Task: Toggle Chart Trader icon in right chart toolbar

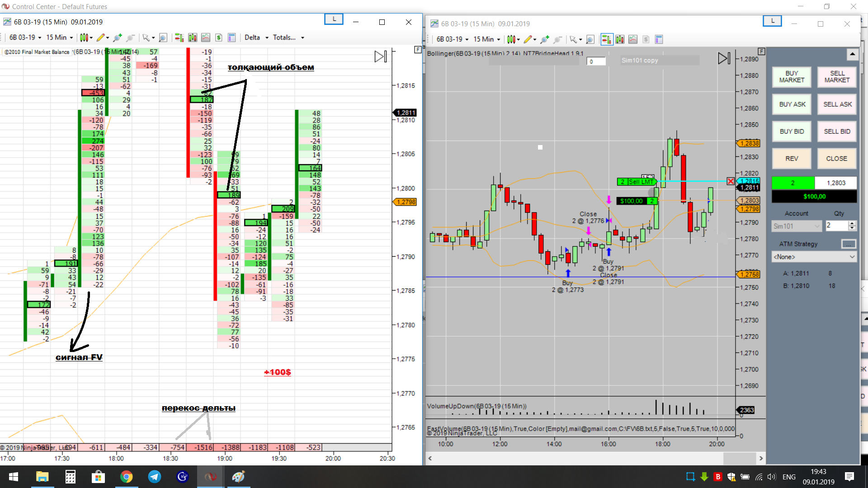Action: pos(607,39)
